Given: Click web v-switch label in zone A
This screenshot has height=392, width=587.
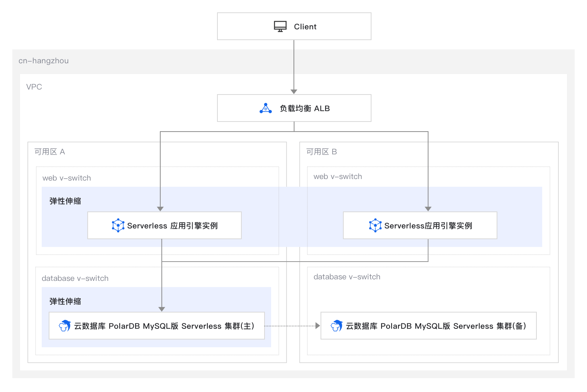Looking at the screenshot, I should point(67,178).
